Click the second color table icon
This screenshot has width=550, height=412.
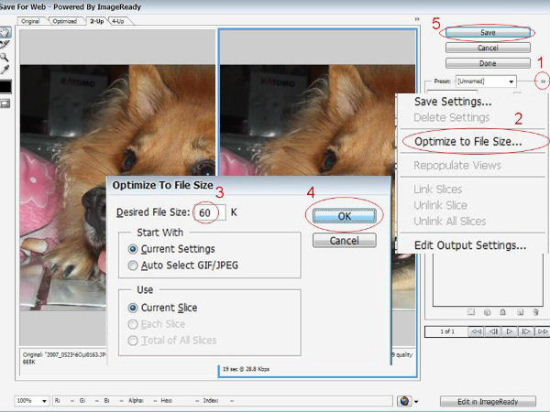tap(487, 312)
